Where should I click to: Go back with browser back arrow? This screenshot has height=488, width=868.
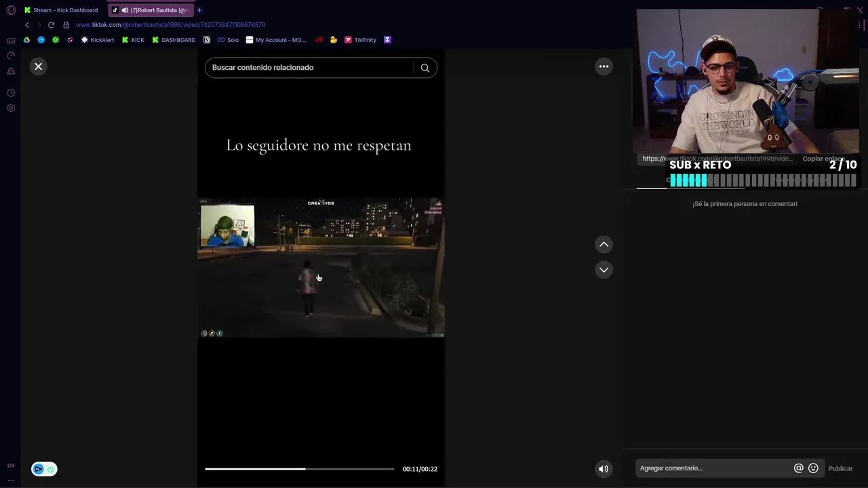coord(27,25)
